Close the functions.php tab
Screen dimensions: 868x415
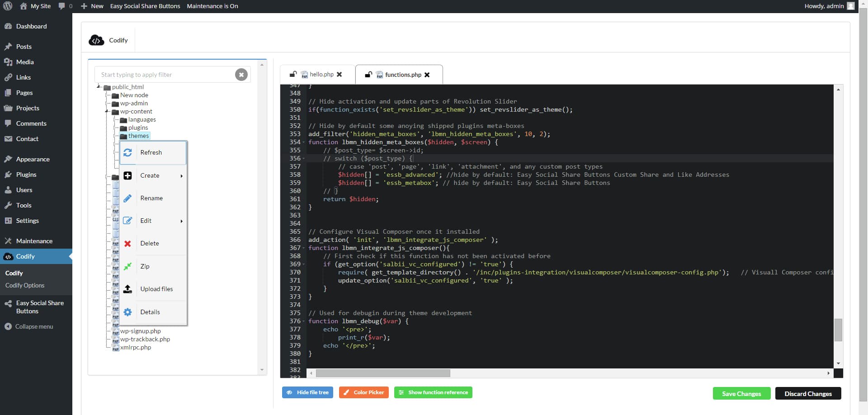click(427, 75)
